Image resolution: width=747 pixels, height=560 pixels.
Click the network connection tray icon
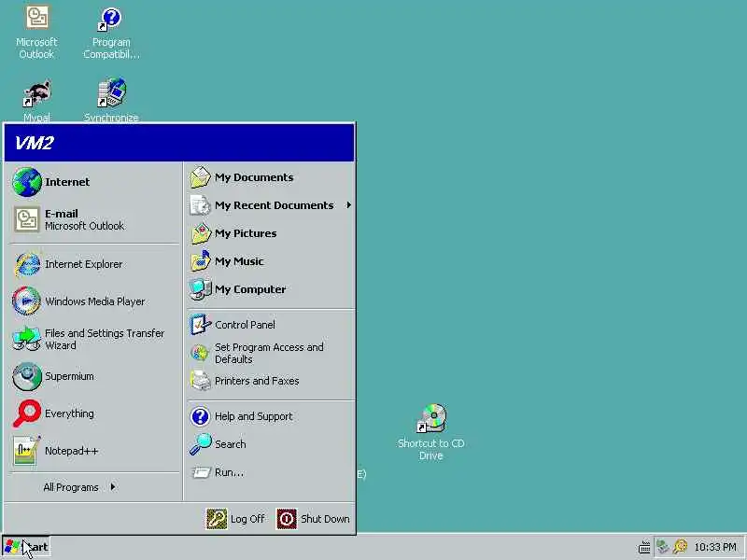[x=663, y=547]
